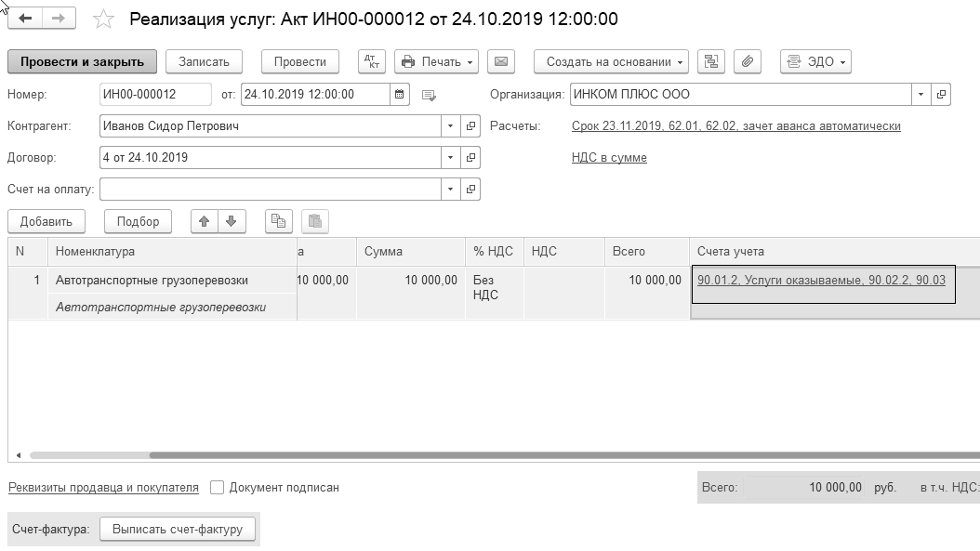Open Договор record icon
Screen dimensions: 980x551
click(x=470, y=157)
